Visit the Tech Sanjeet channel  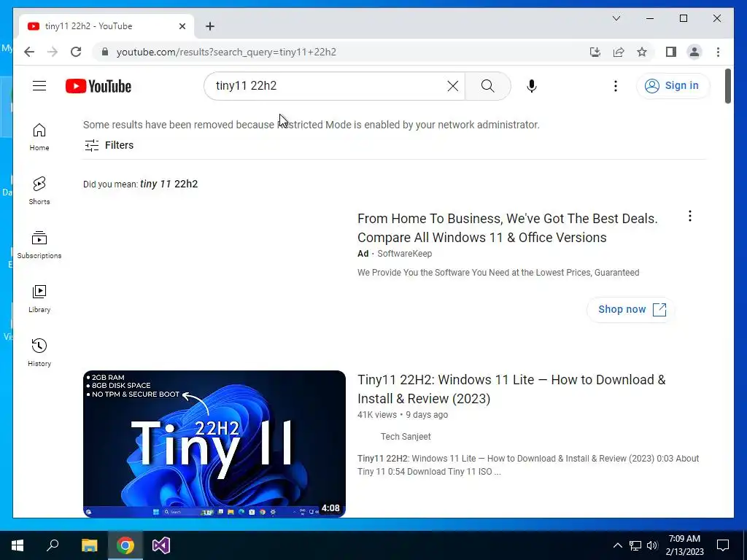(x=406, y=437)
